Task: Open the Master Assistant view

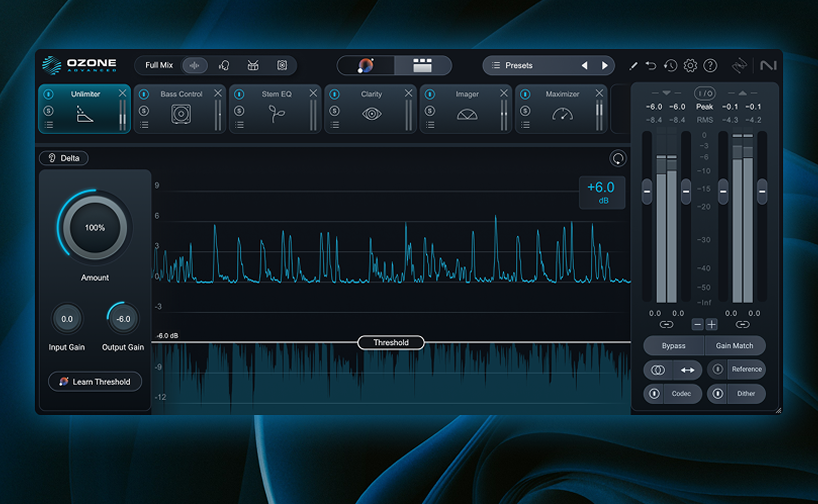Action: click(366, 65)
